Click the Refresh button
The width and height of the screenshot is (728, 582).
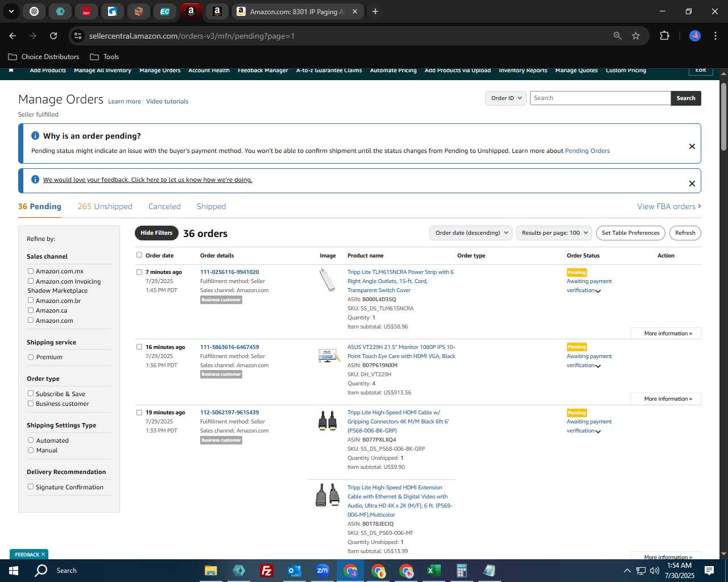pos(685,232)
